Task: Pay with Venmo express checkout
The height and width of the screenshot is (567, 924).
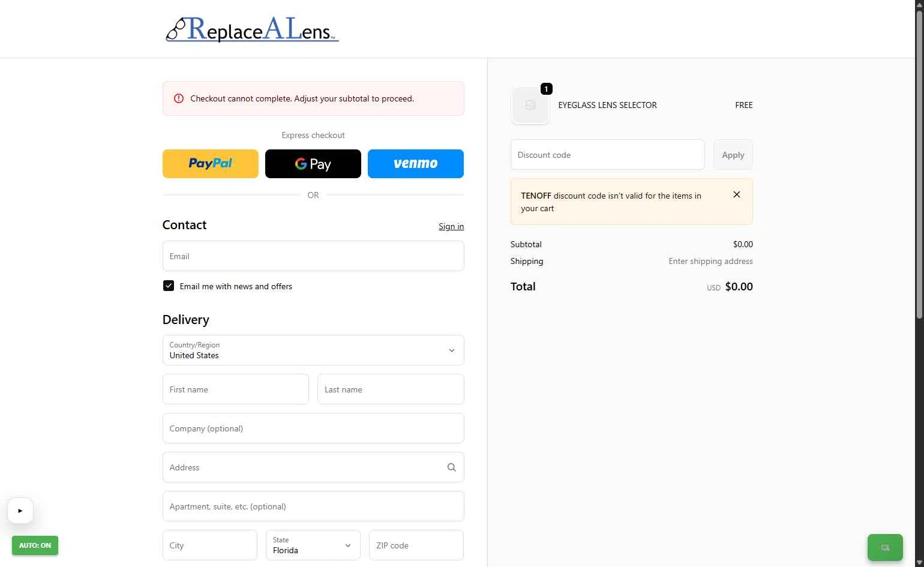Action: 416,164
